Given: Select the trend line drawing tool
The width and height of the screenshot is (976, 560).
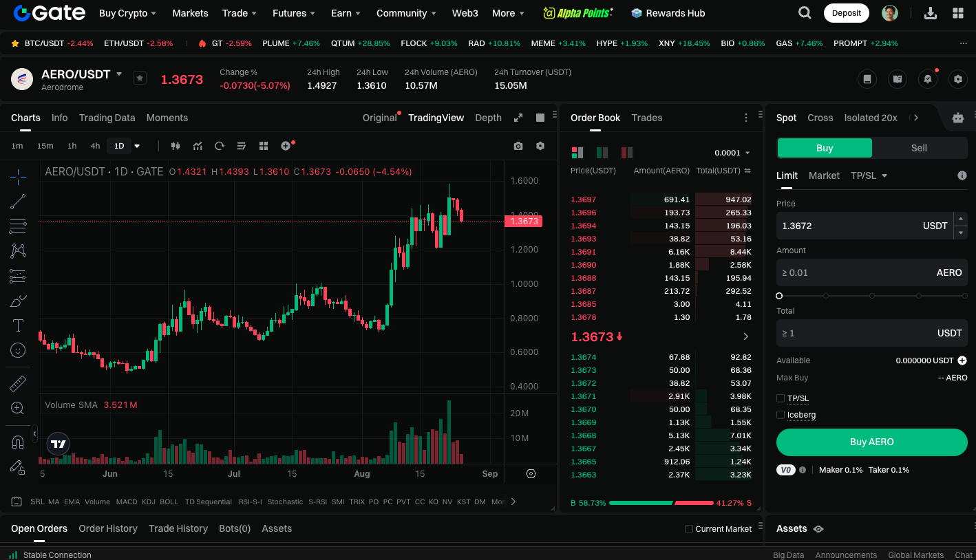Looking at the screenshot, I should tap(18, 202).
